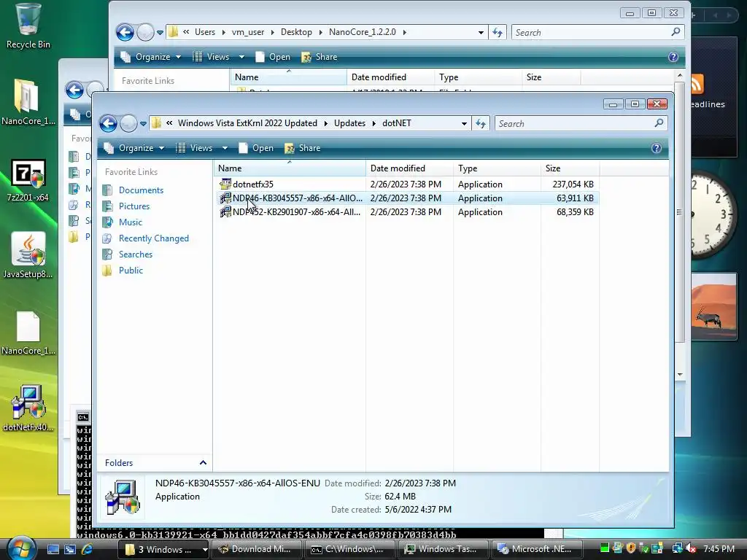Viewport: 747px width, 560px height.
Task: Click Show Desktop quick launch icon
Action: [x=53, y=549]
